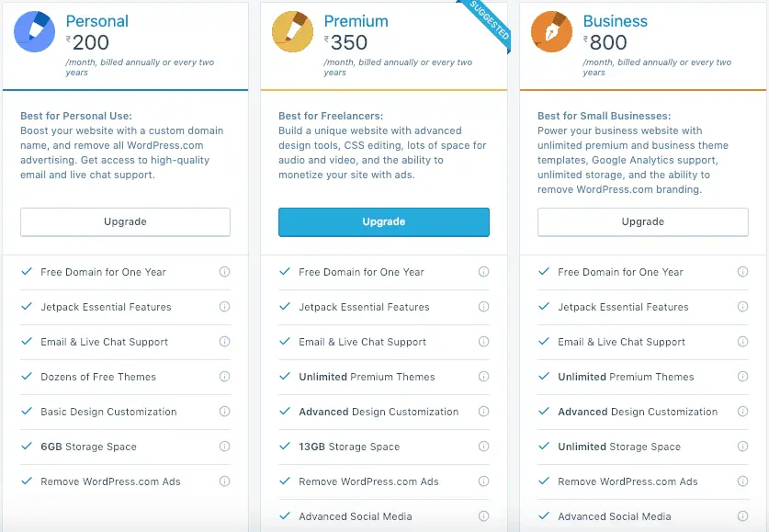Click the blue Personal plan pencil icon
This screenshot has width=769, height=532.
pos(34,32)
